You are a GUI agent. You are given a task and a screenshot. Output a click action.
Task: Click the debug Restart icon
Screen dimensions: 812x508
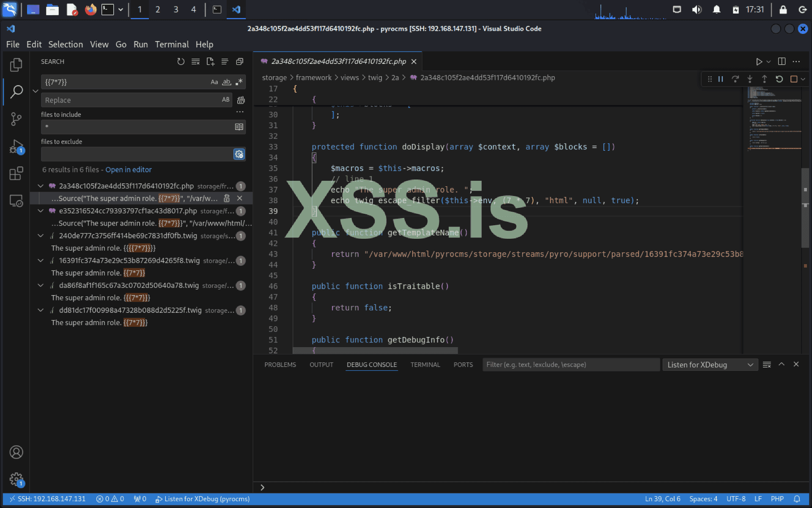[x=779, y=79]
